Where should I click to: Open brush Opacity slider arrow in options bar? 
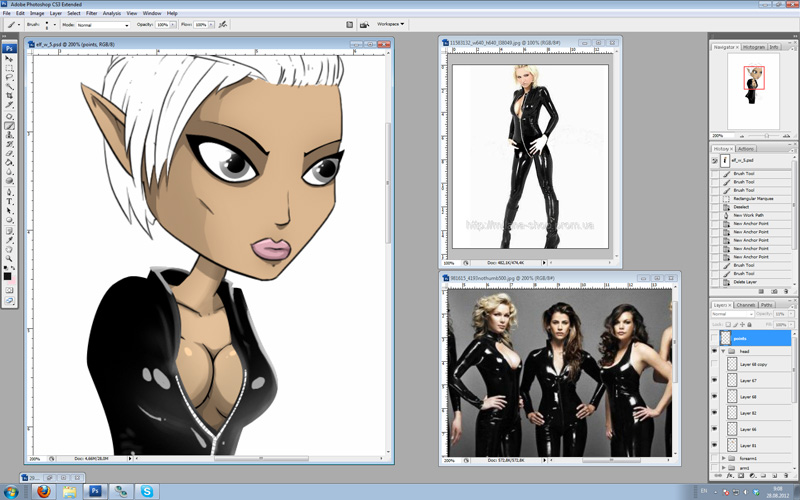coord(173,24)
